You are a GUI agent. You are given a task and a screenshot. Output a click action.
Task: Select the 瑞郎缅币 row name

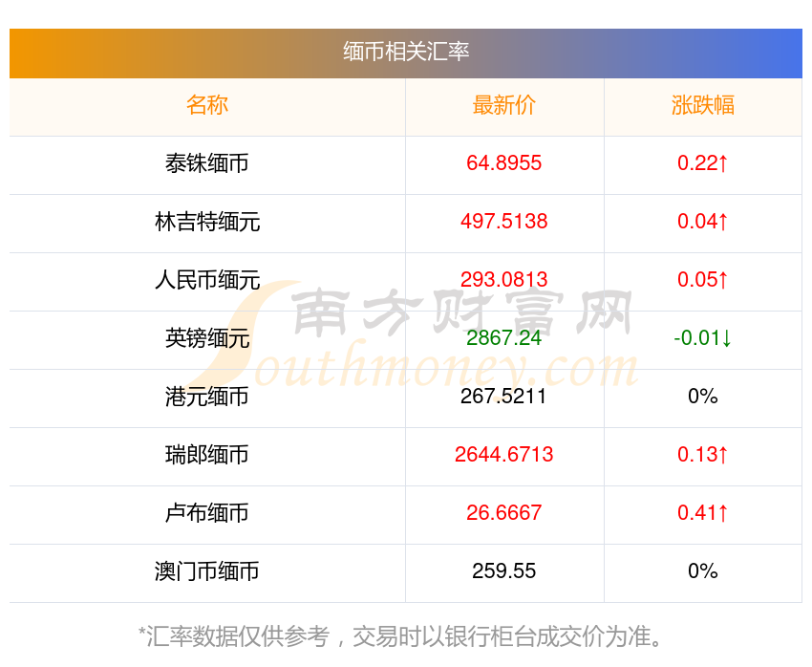207,455
